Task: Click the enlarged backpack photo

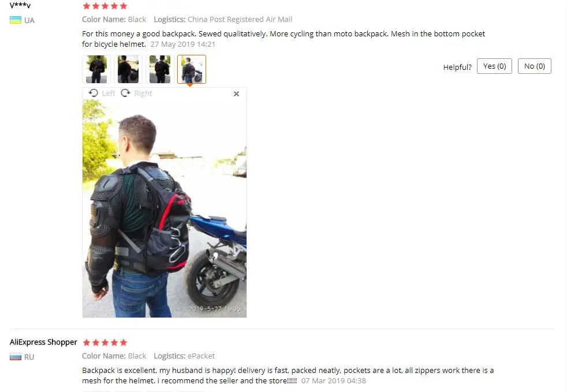Action: tap(165, 208)
